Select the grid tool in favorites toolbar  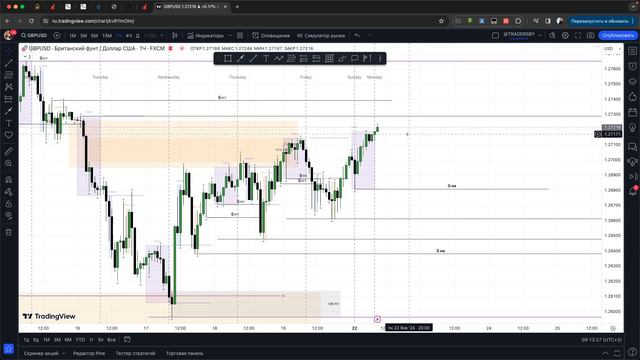329,58
